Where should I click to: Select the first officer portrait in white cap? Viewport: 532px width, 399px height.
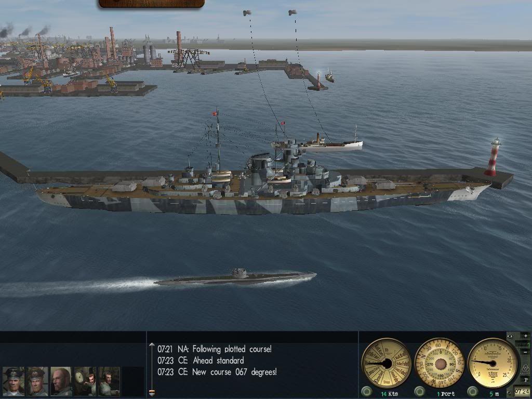click(13, 381)
